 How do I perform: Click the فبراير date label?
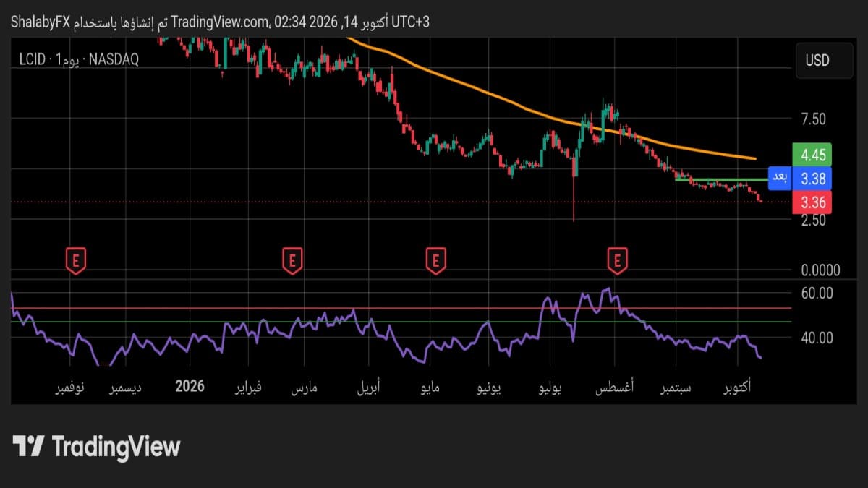click(247, 387)
